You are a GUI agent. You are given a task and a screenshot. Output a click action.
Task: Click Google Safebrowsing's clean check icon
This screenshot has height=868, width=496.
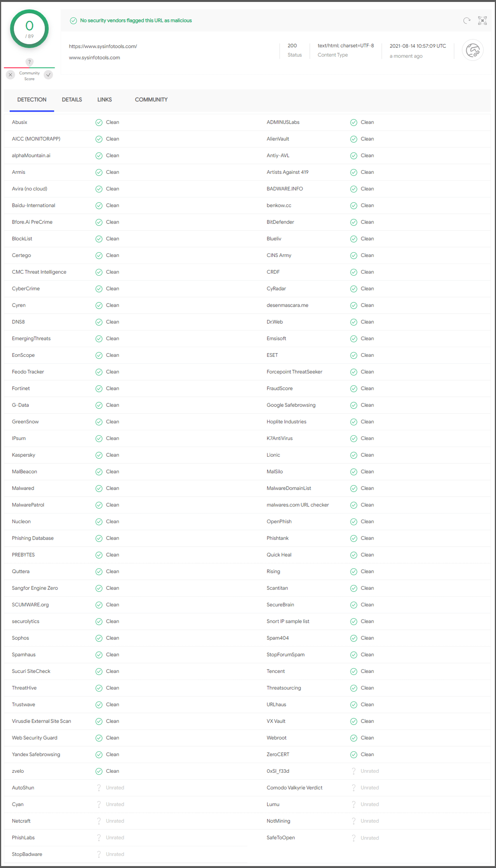353,405
